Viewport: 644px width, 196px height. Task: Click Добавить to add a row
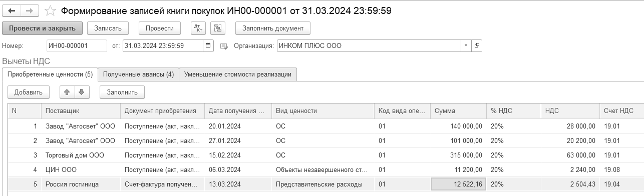29,91
